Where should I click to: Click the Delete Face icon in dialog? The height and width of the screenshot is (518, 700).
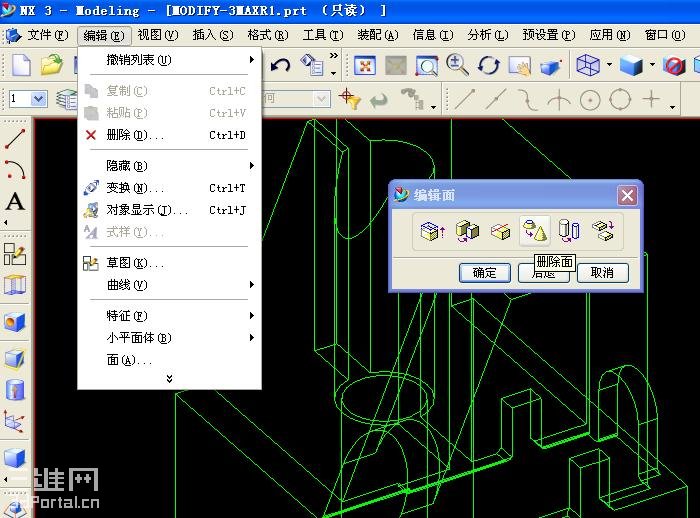(x=535, y=230)
